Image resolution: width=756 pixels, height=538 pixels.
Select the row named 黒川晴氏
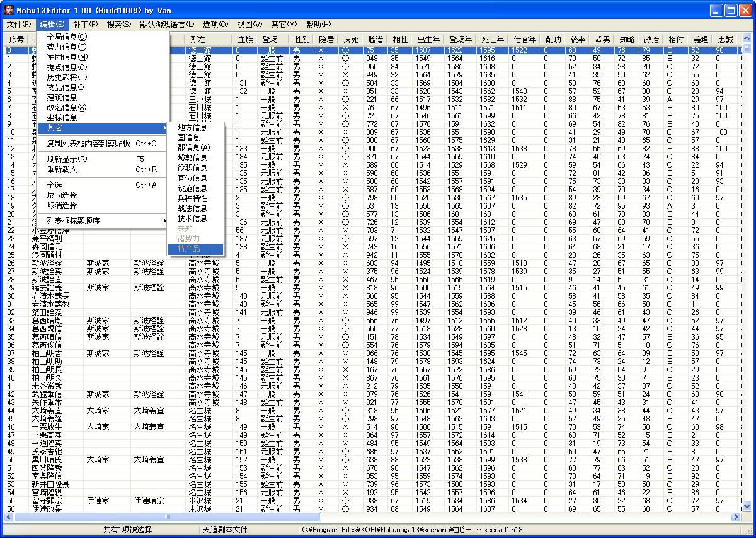tap(373, 459)
